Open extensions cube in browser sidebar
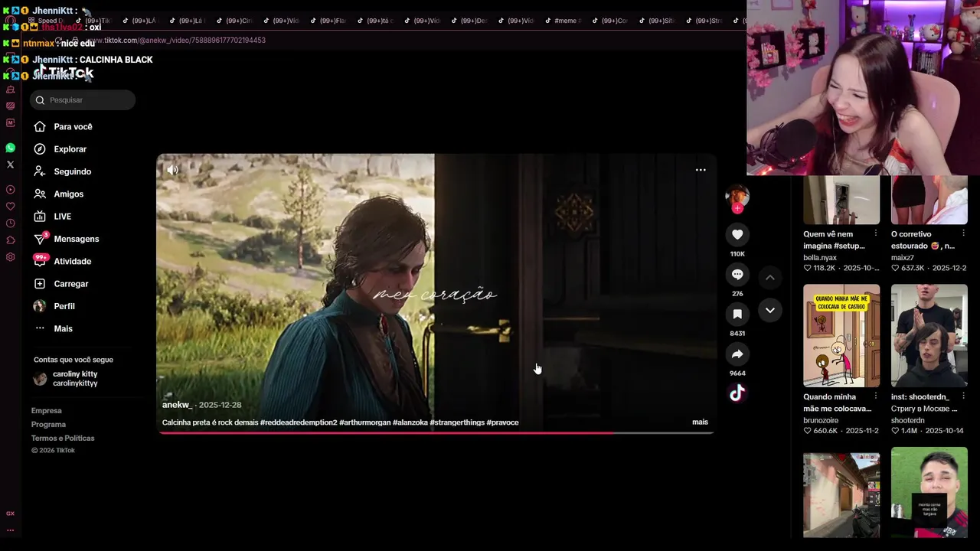The width and height of the screenshot is (980, 551). (10, 240)
